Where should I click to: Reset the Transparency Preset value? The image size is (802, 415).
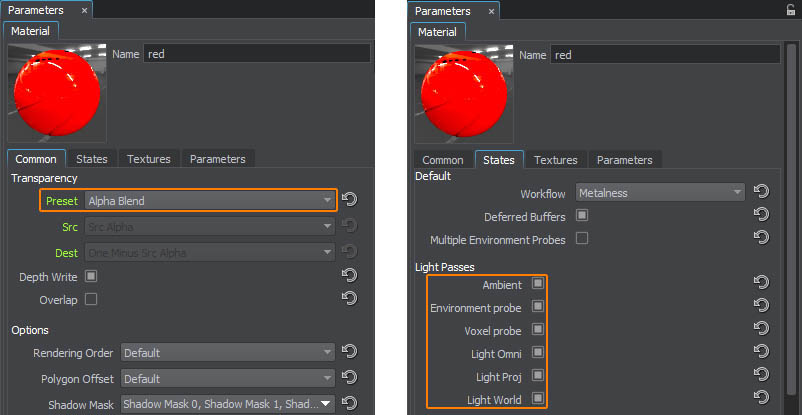(350, 200)
